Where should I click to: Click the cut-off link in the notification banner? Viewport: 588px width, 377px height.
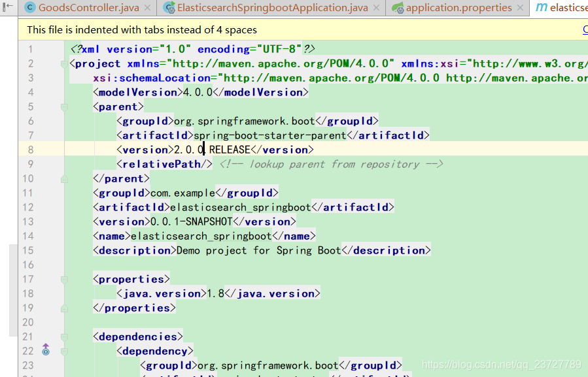point(585,29)
